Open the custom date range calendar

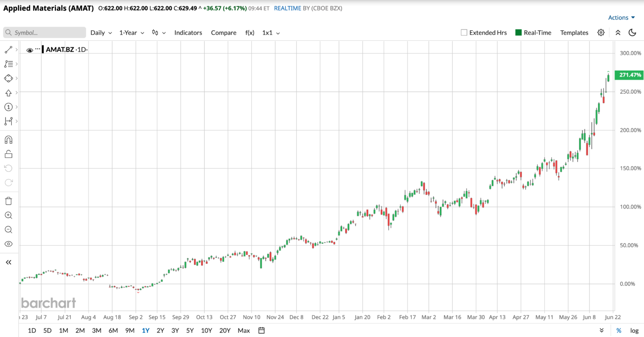point(262,331)
